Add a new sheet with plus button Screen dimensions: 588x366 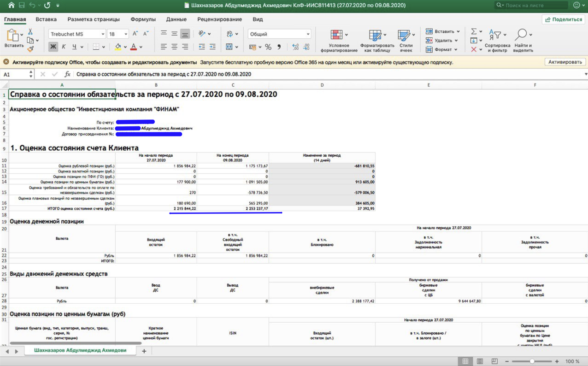tap(144, 351)
